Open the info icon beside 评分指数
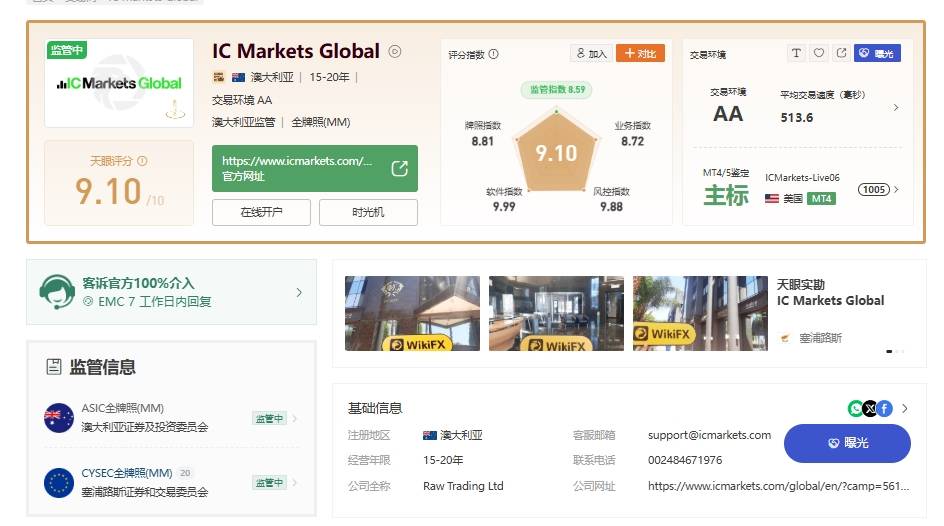The height and width of the screenshot is (526, 944). pyautogui.click(x=494, y=54)
